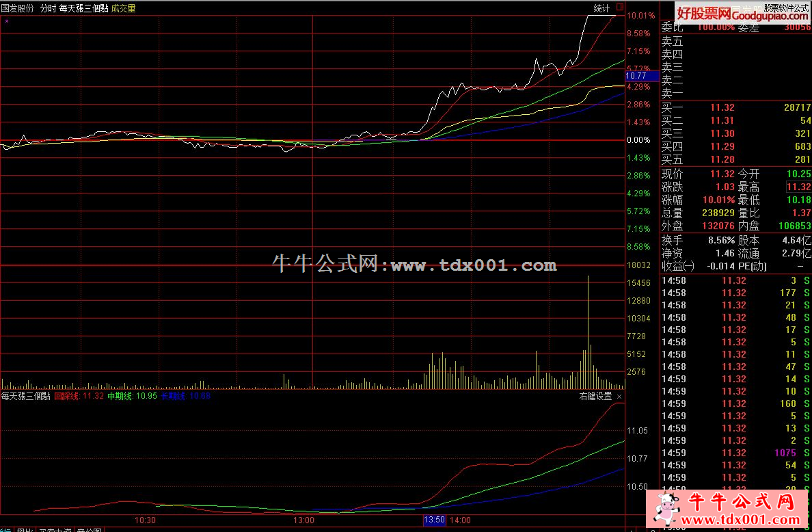Click the square window icon beside 统计
Screen dimensions: 812x532
pos(620,8)
